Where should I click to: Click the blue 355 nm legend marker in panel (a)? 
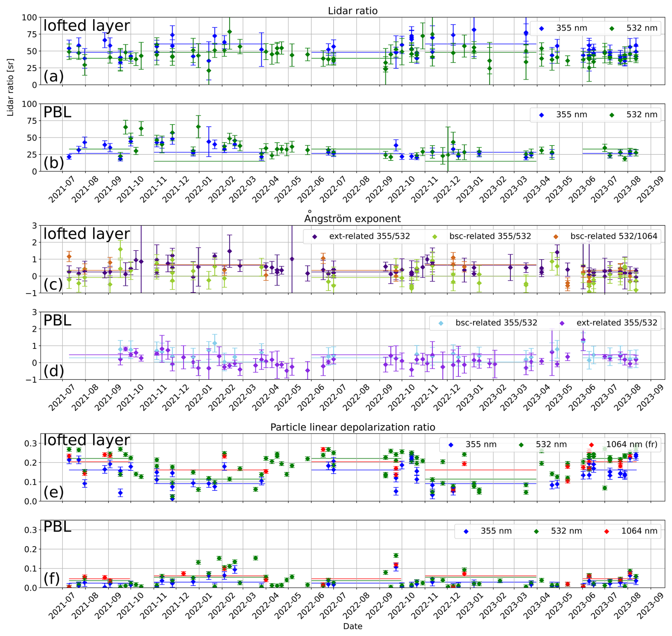[x=541, y=28]
